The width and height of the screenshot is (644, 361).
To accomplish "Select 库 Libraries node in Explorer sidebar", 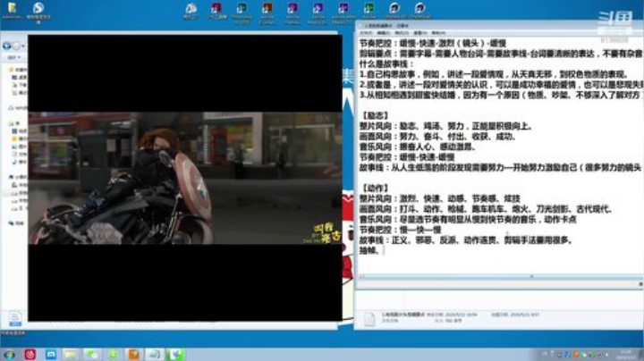I will [x=14, y=122].
